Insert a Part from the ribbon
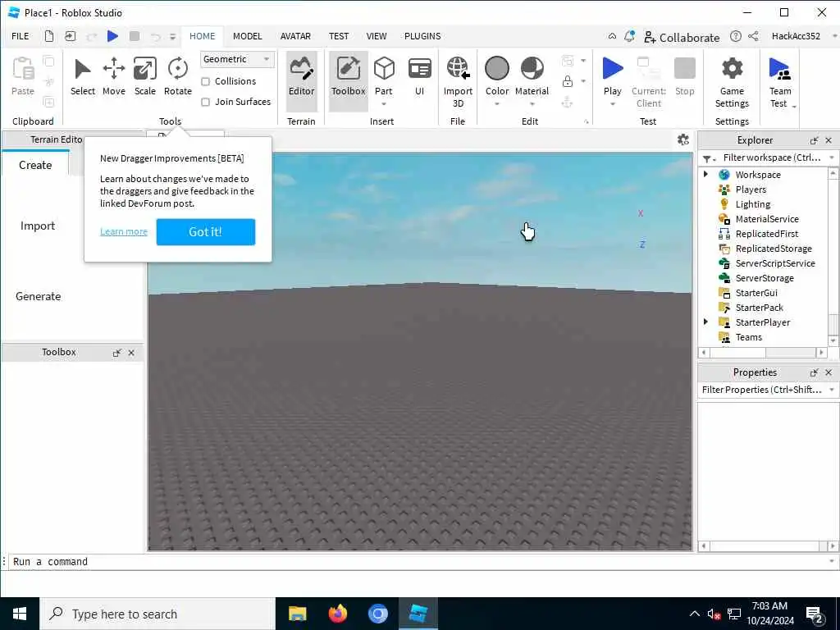The height and width of the screenshot is (630, 840). coord(384,75)
